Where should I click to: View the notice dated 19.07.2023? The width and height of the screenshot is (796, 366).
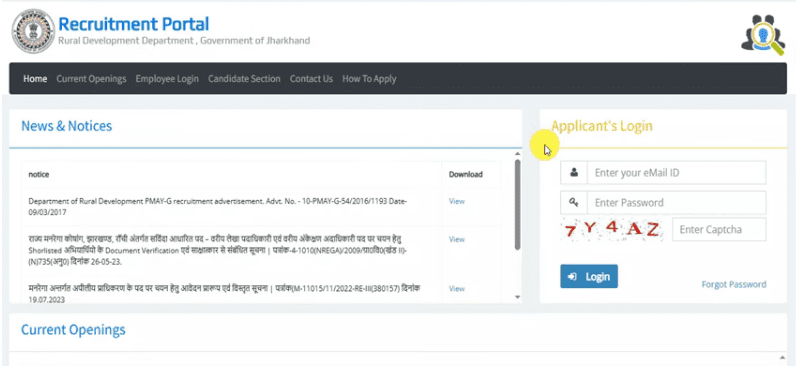456,288
